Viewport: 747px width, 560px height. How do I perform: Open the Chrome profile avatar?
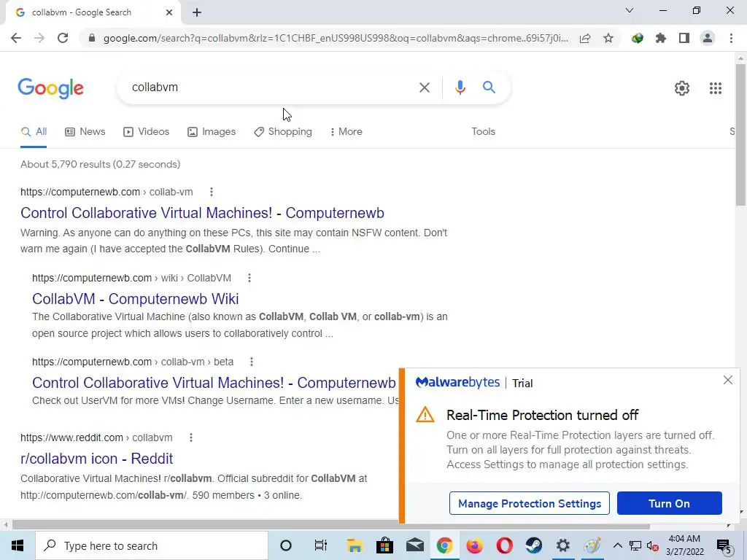coord(708,38)
